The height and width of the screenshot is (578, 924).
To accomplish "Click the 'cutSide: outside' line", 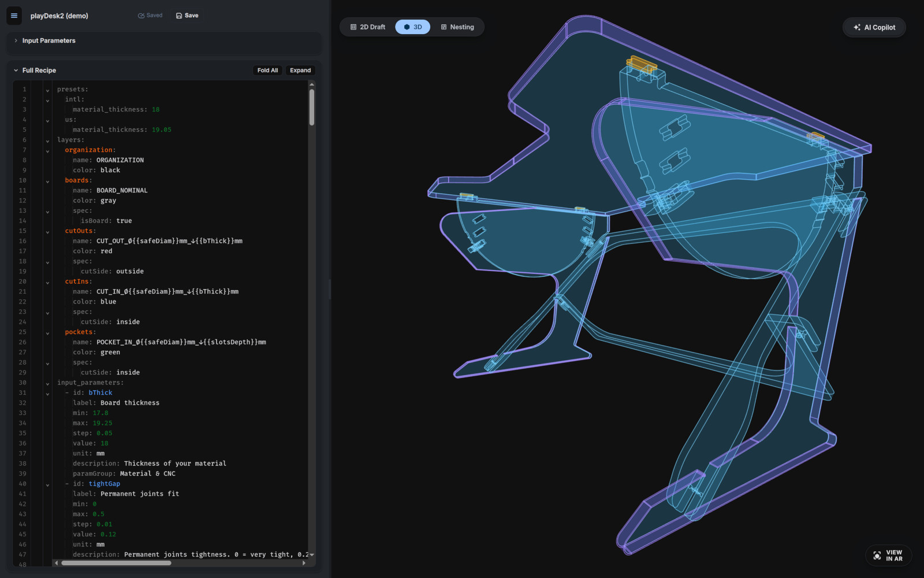I will (x=112, y=272).
